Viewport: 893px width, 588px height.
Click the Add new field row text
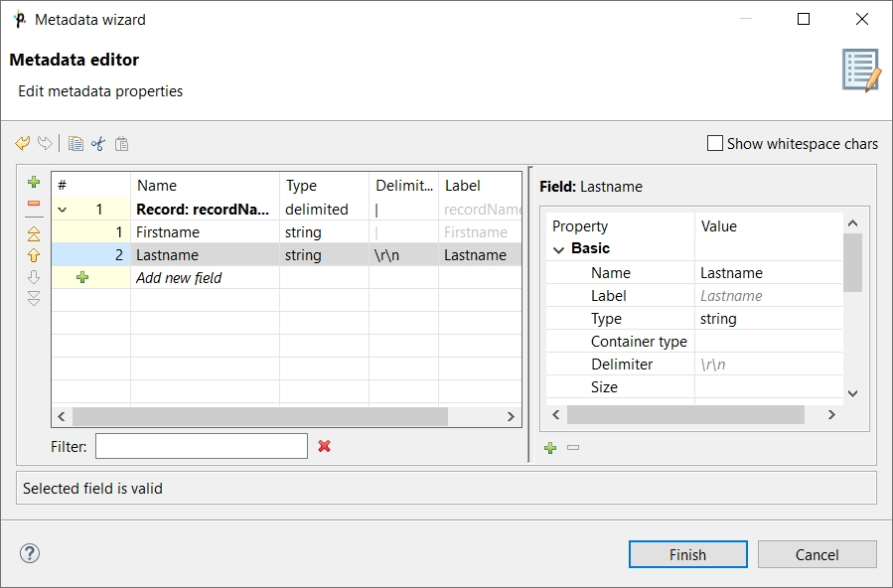(x=179, y=278)
